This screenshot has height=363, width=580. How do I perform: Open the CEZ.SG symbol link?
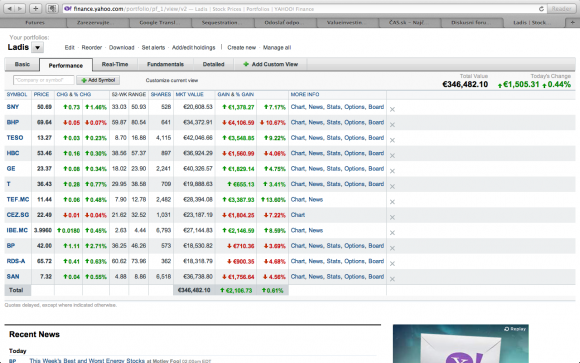coord(18,215)
